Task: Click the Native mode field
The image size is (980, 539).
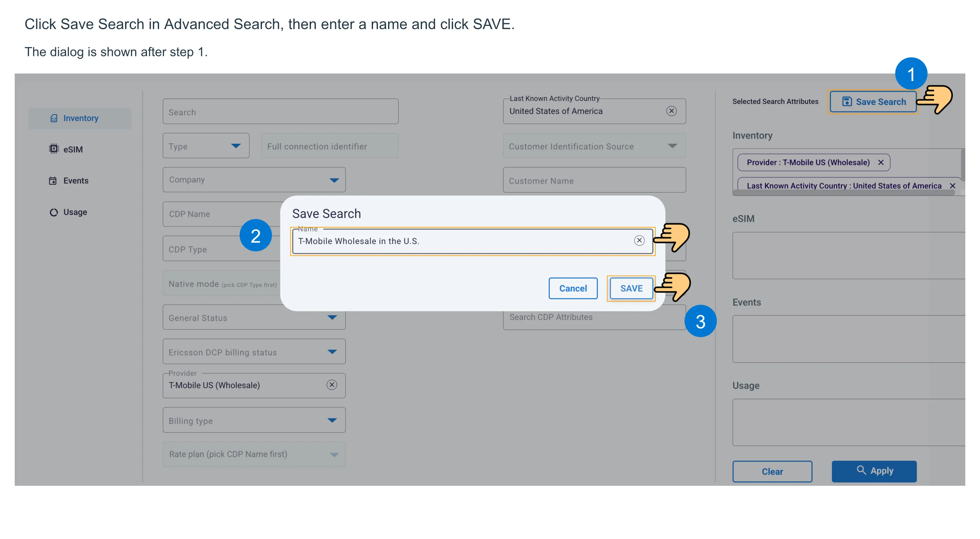Action: [221, 283]
